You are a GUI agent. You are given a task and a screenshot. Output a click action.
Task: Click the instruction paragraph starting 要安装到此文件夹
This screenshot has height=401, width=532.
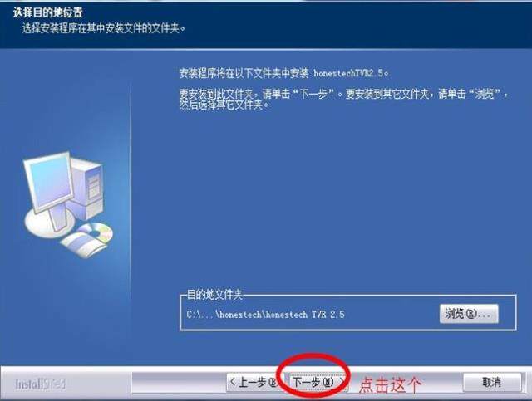coord(343,99)
